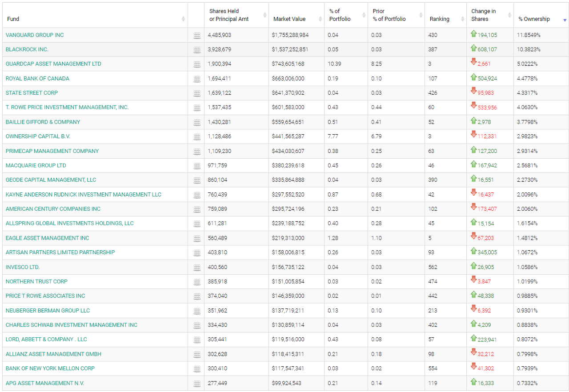The image size is (569, 392).
Task: Select ranking value 562
Action: pyautogui.click(x=433, y=267)
